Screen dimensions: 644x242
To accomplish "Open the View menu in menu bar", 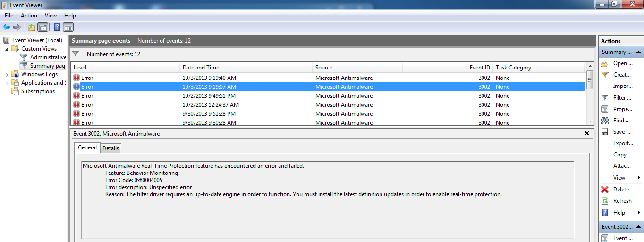I will tap(51, 16).
